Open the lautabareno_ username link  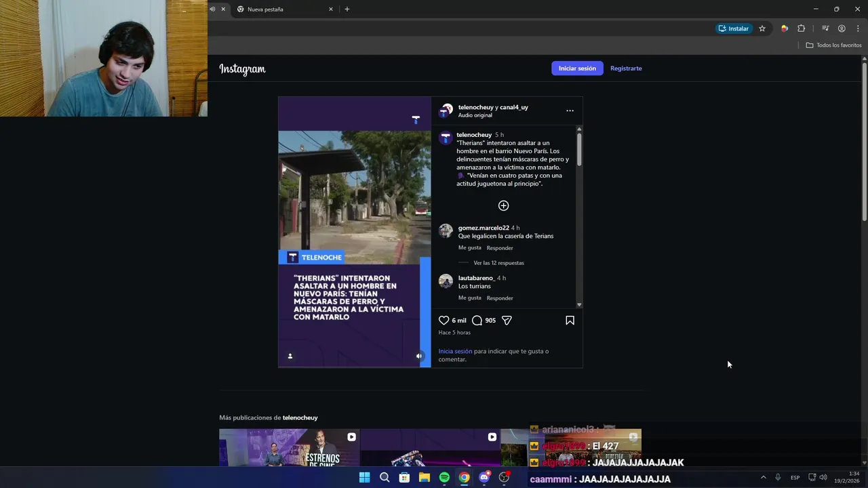[476, 278]
